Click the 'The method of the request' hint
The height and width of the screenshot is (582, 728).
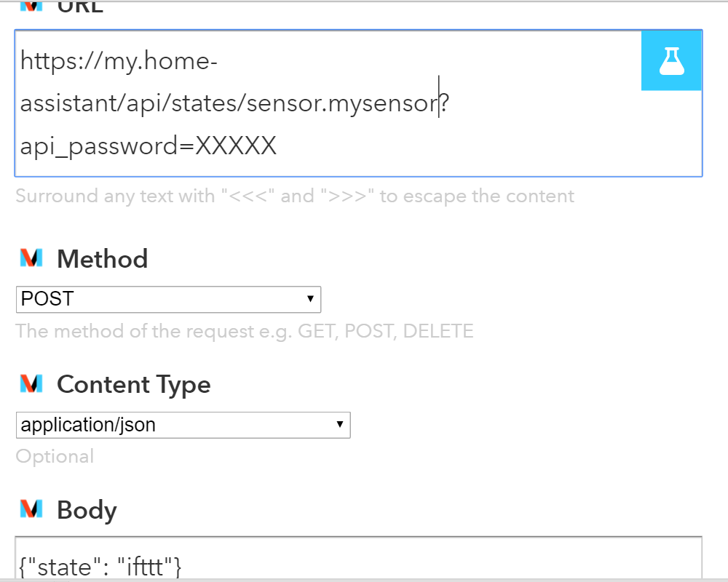tap(245, 332)
